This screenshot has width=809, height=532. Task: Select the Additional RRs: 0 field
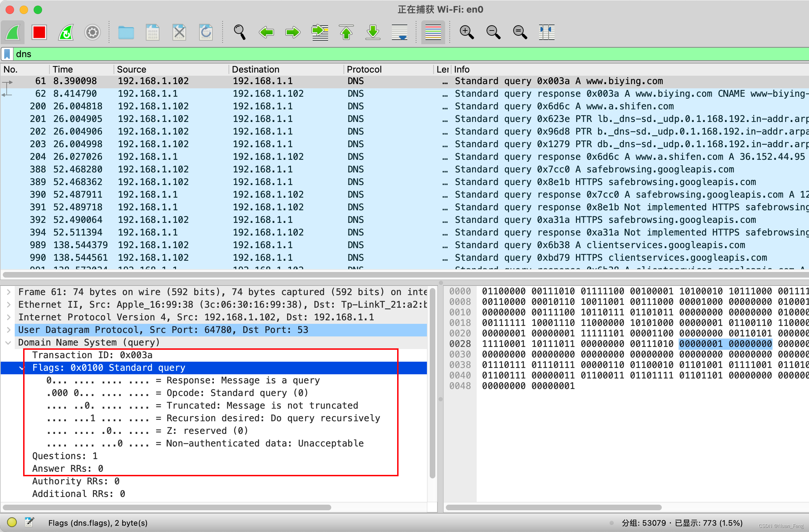214,494
